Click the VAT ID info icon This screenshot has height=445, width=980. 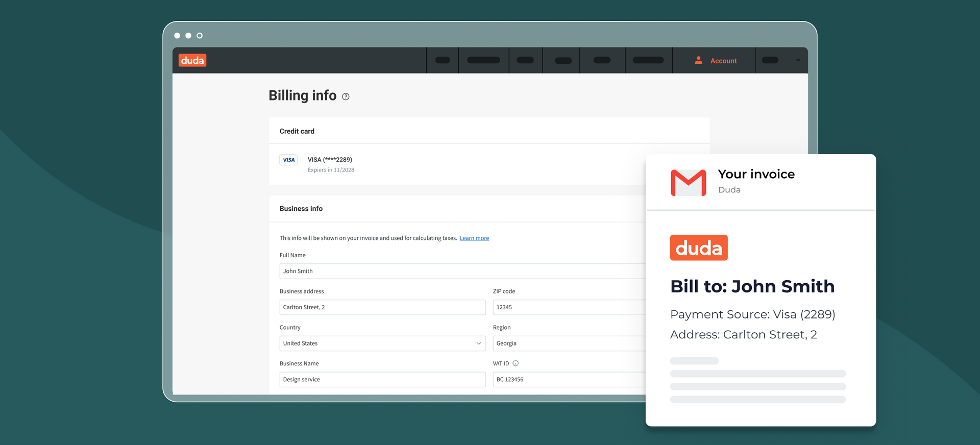(516, 363)
